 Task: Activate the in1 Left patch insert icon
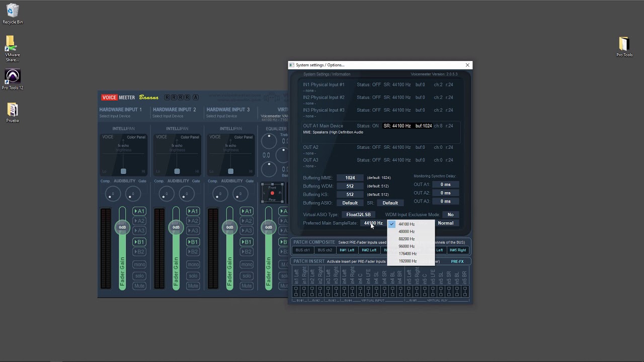click(x=296, y=291)
